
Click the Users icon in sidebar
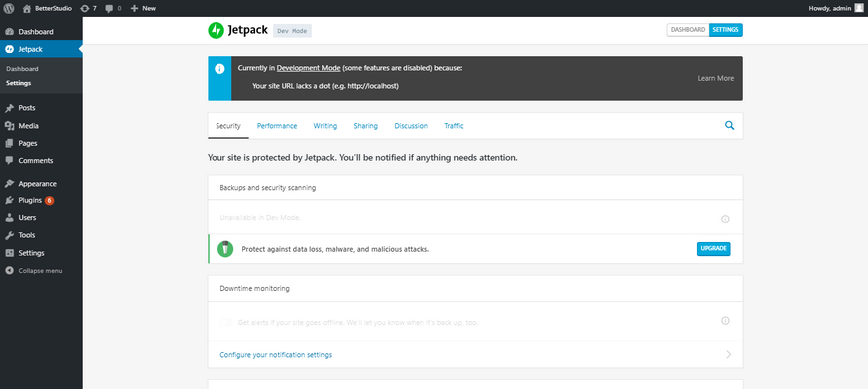tap(9, 218)
